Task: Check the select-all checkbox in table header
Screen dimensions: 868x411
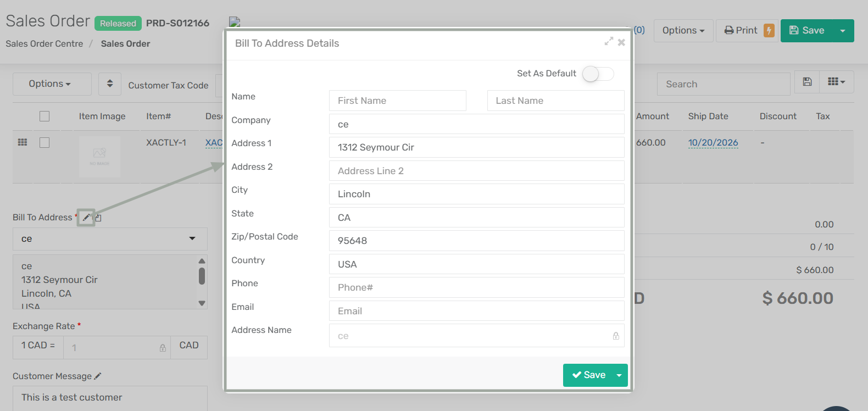Action: [44, 116]
